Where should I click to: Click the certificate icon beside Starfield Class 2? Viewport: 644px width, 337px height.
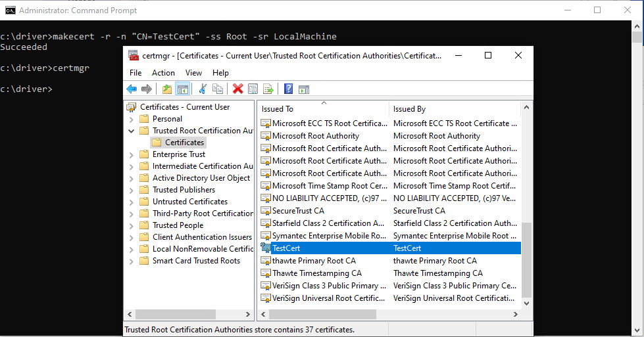(x=266, y=223)
